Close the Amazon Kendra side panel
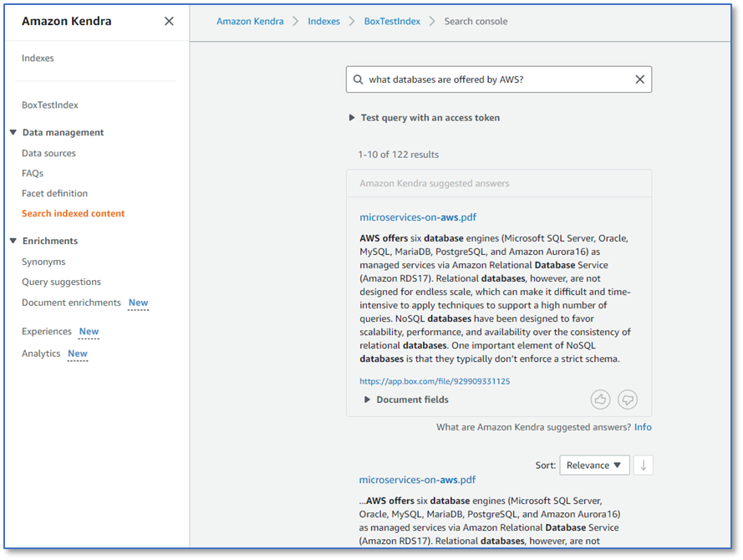 [x=169, y=22]
